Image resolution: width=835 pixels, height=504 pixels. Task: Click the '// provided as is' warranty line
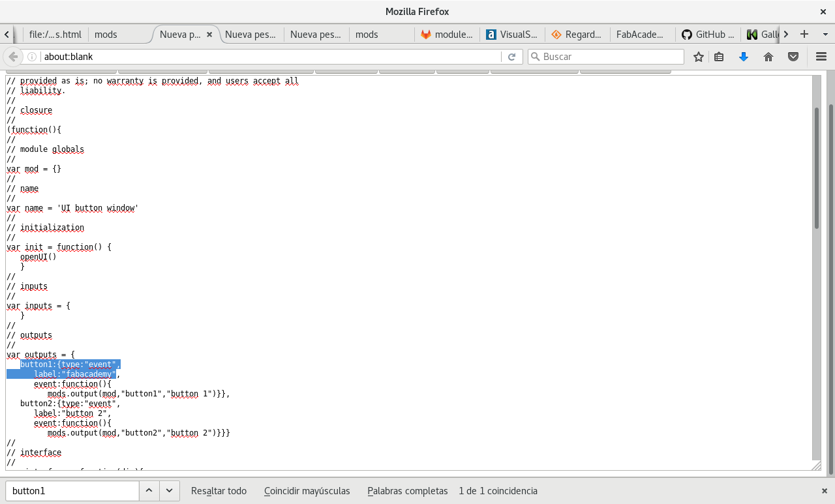pos(153,81)
